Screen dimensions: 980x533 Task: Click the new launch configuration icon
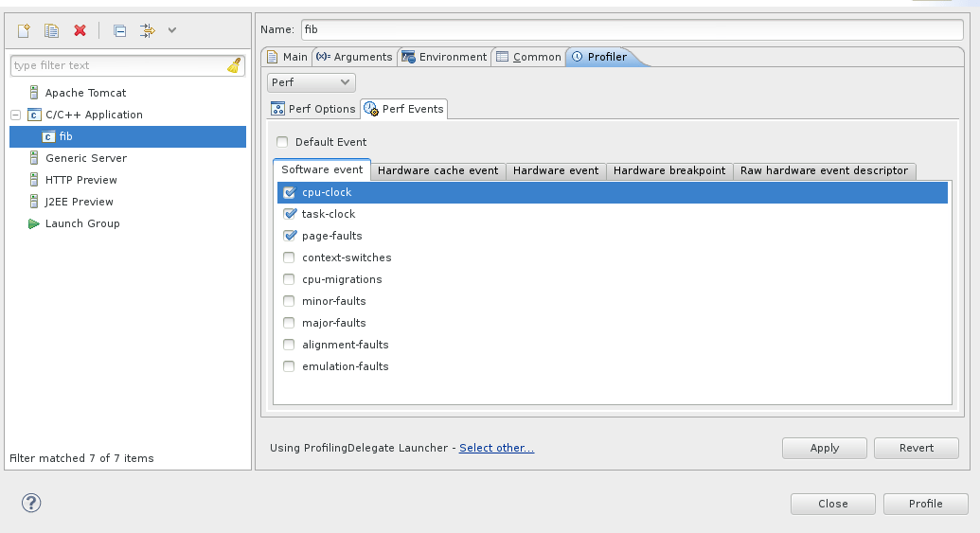pos(24,30)
